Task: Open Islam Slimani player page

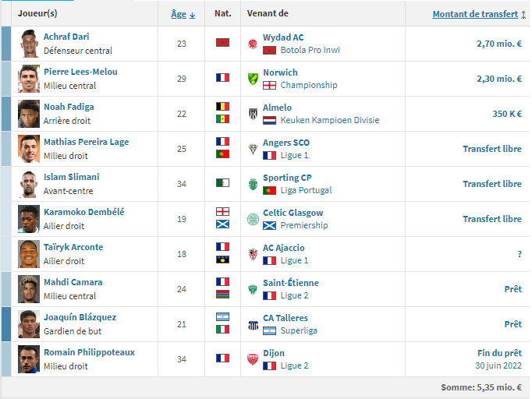Action: 71,177
